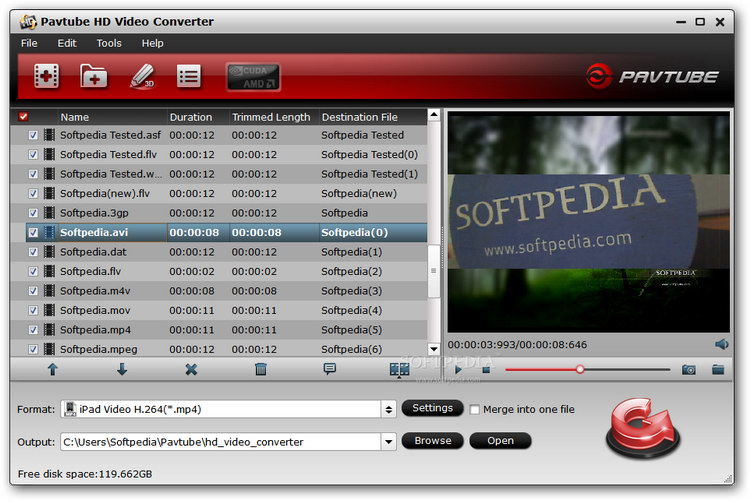
Task: Click destination cell Softpedia(6)
Action: coord(352,349)
